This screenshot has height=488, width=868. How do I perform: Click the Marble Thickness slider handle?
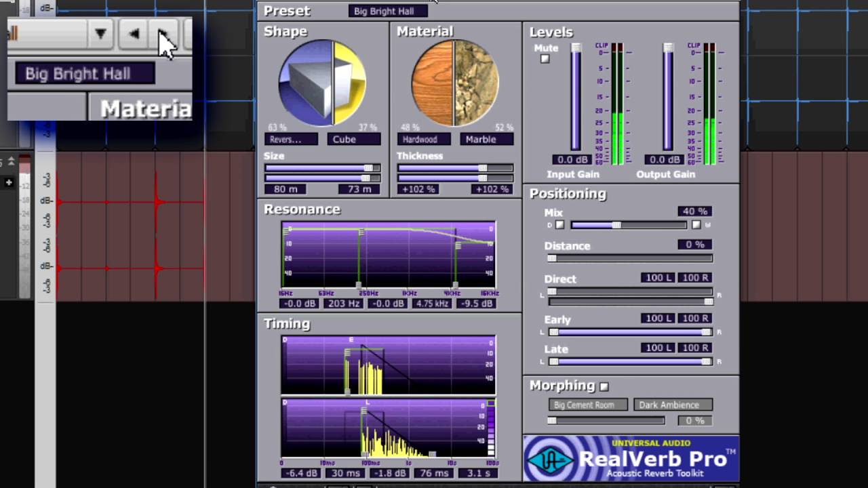tap(483, 178)
